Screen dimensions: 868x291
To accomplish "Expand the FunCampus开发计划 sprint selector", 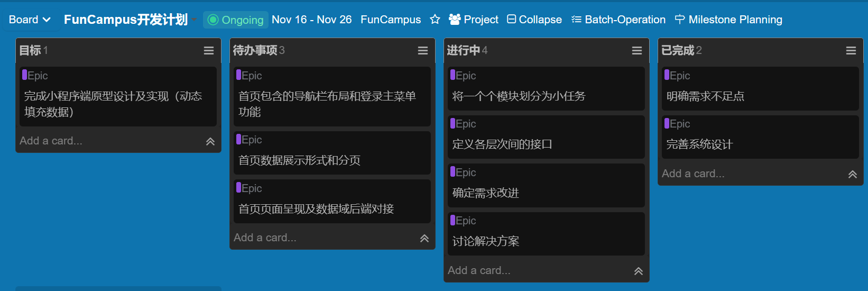I will pyautogui.click(x=195, y=20).
